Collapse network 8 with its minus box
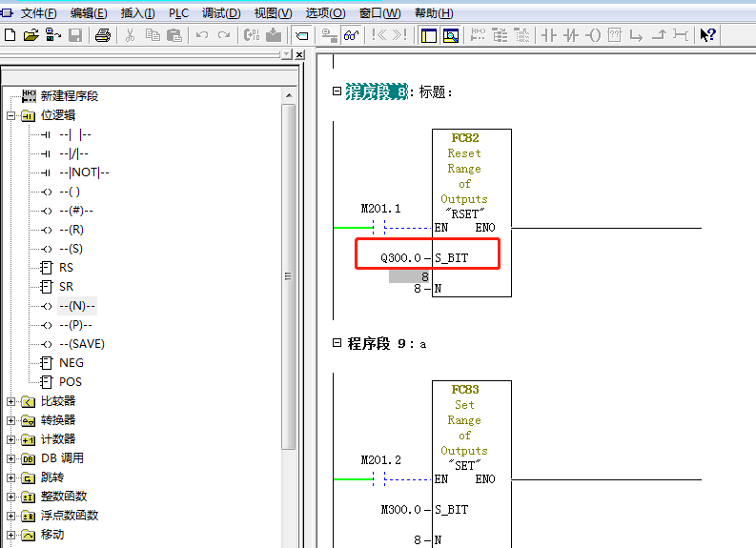Screen dimensions: 756x548 pyautogui.click(x=337, y=91)
